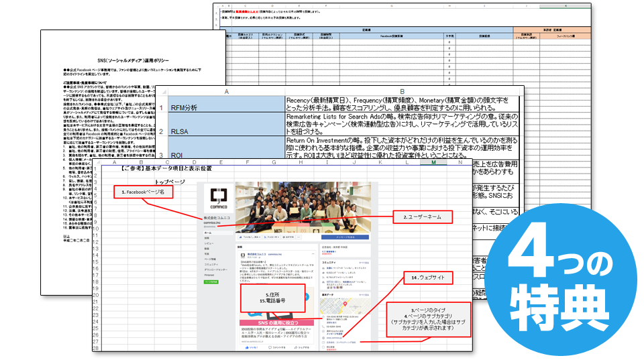Click the シェアする share icon below post

pyautogui.click(x=301, y=348)
